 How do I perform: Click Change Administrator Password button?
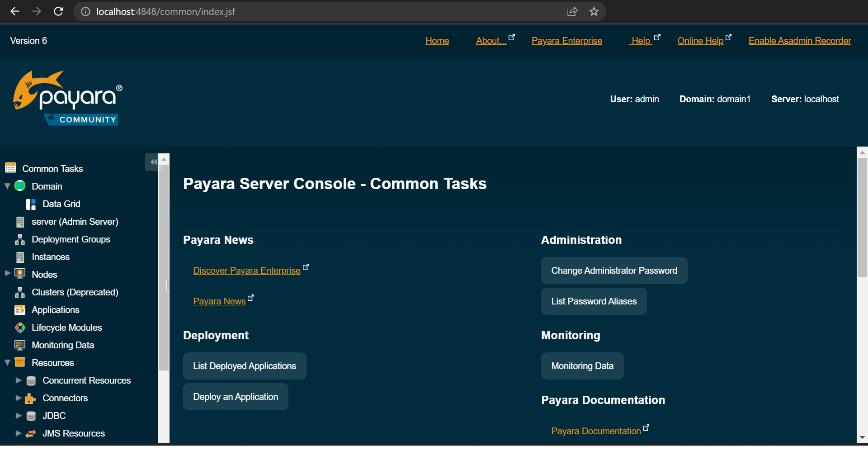(614, 271)
